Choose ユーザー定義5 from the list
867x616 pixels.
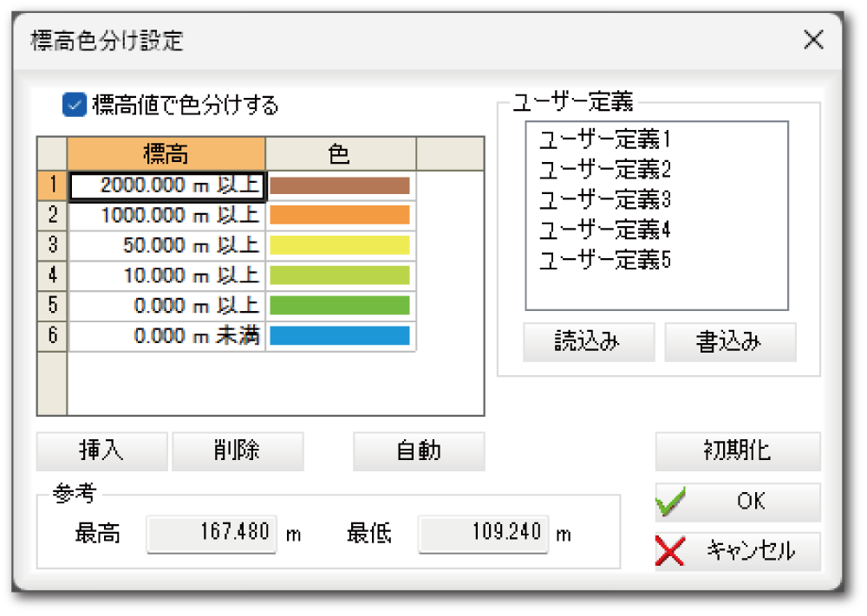point(605,260)
